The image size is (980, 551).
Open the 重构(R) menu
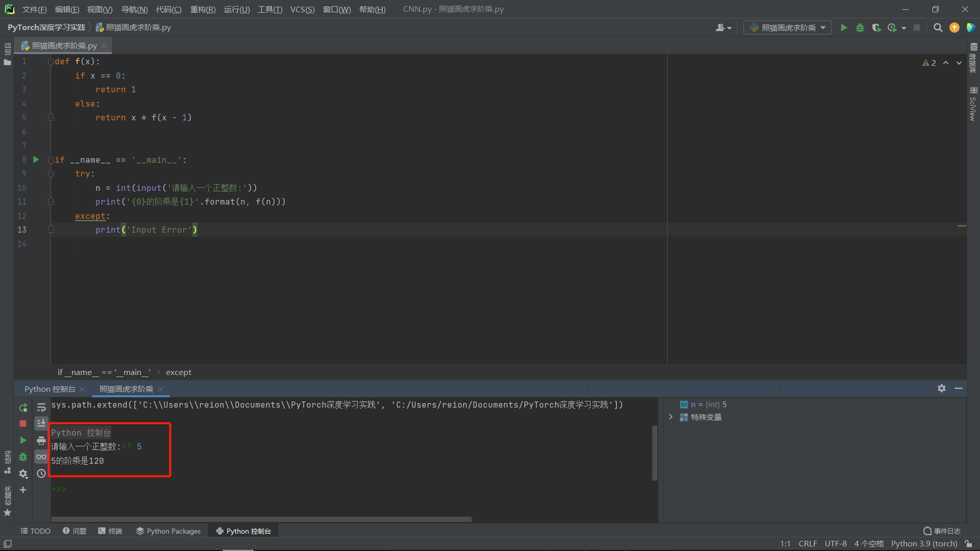(203, 9)
